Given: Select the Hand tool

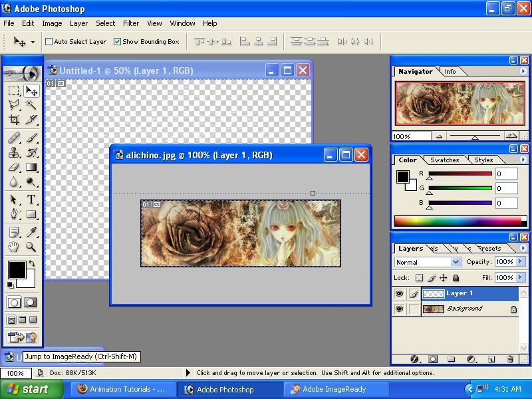Looking at the screenshot, I should [x=14, y=247].
